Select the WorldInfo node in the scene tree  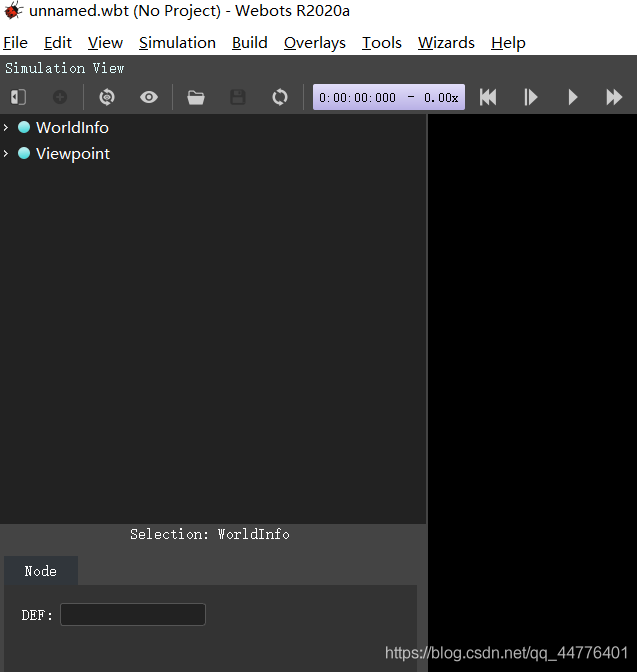[x=72, y=128]
